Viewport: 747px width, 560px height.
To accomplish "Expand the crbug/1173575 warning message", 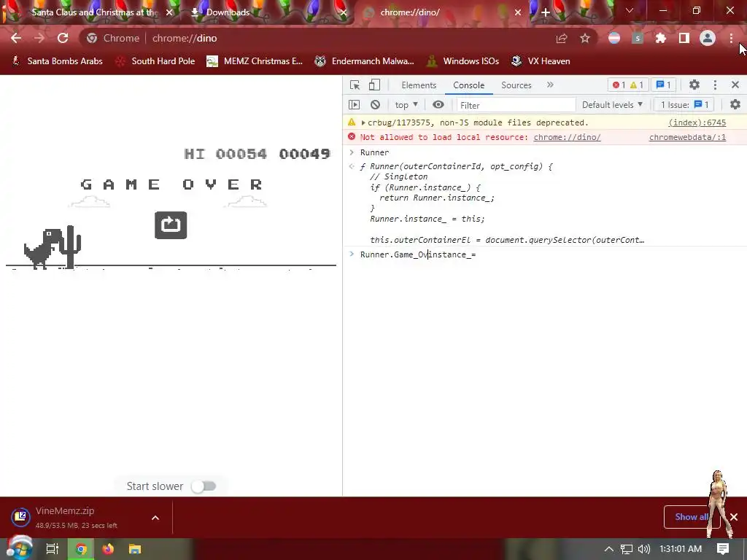I will pyautogui.click(x=363, y=122).
